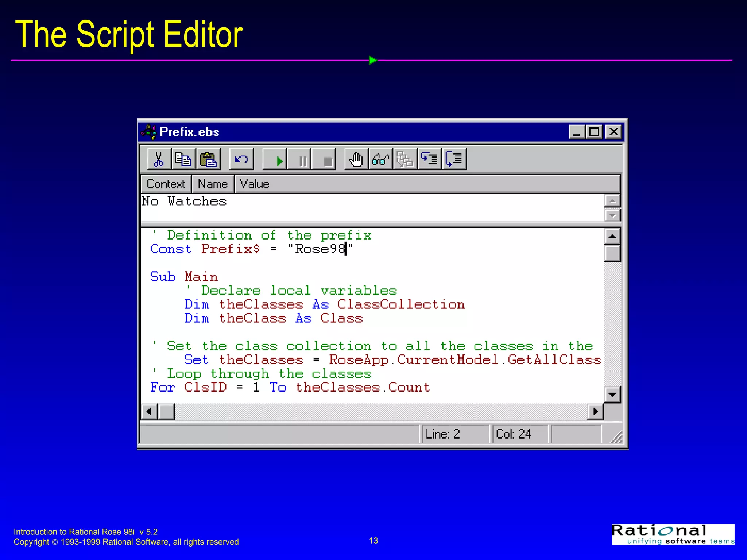Click the Paste clipboard icon

[x=208, y=159]
